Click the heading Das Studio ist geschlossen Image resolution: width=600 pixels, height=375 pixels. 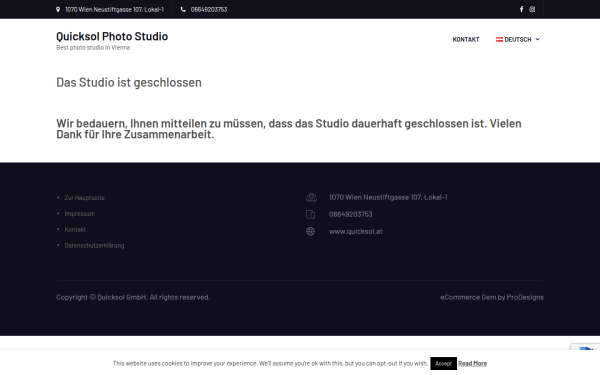(129, 82)
